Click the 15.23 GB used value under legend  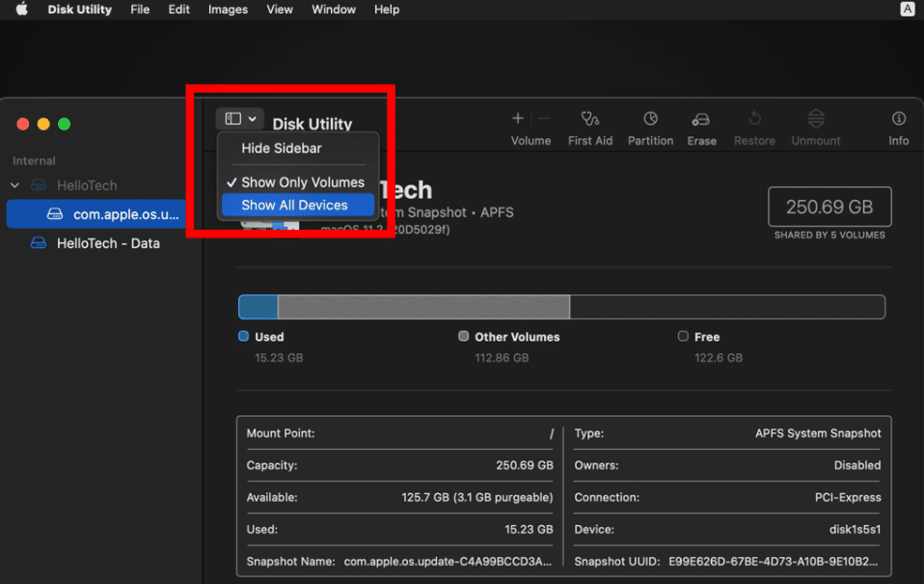point(279,357)
